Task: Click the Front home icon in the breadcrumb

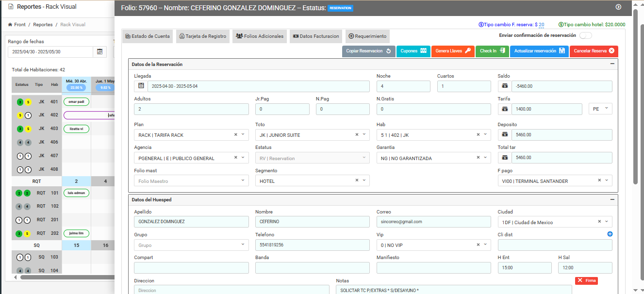Action: (x=10, y=24)
